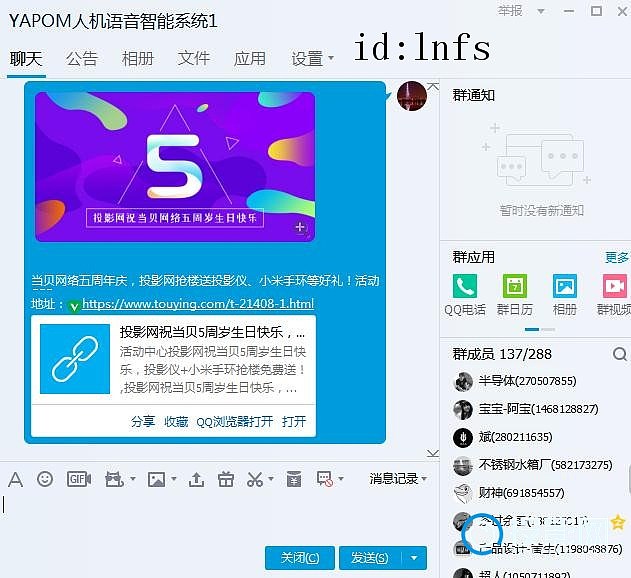
Task: Expand the image icon dropdown arrow
Action: [174, 479]
